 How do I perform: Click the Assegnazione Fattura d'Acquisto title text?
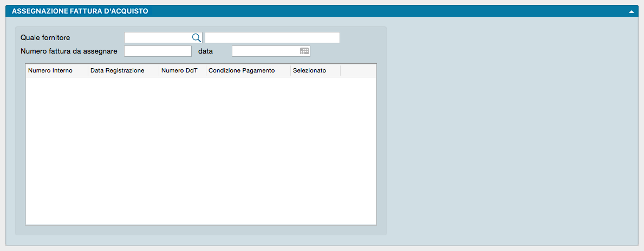80,11
